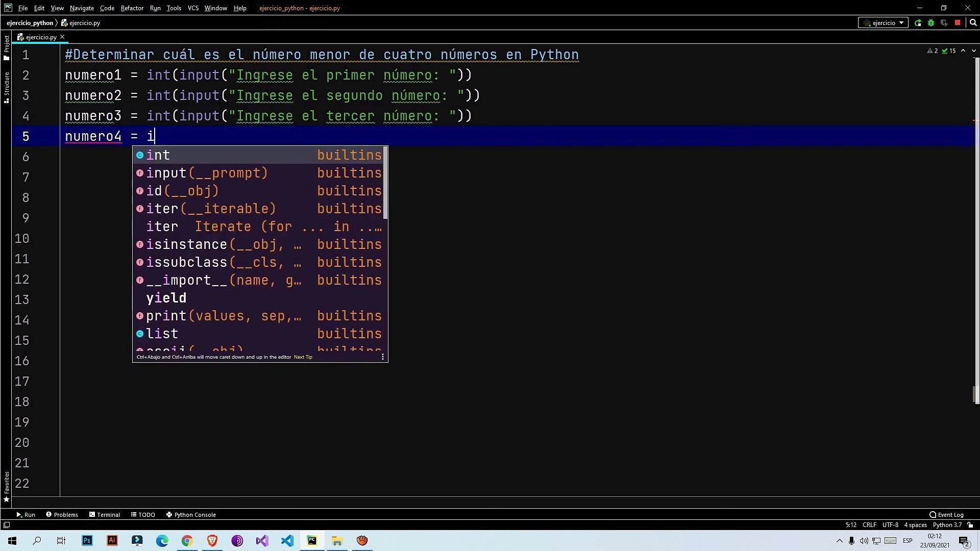This screenshot has height=551, width=980.
Task: Stop the running process with red square
Action: click(958, 22)
